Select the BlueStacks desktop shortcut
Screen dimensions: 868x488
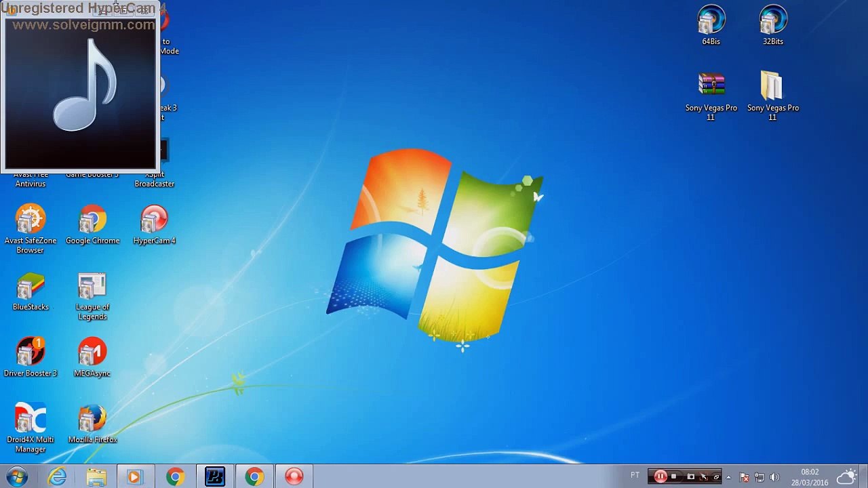tap(31, 291)
